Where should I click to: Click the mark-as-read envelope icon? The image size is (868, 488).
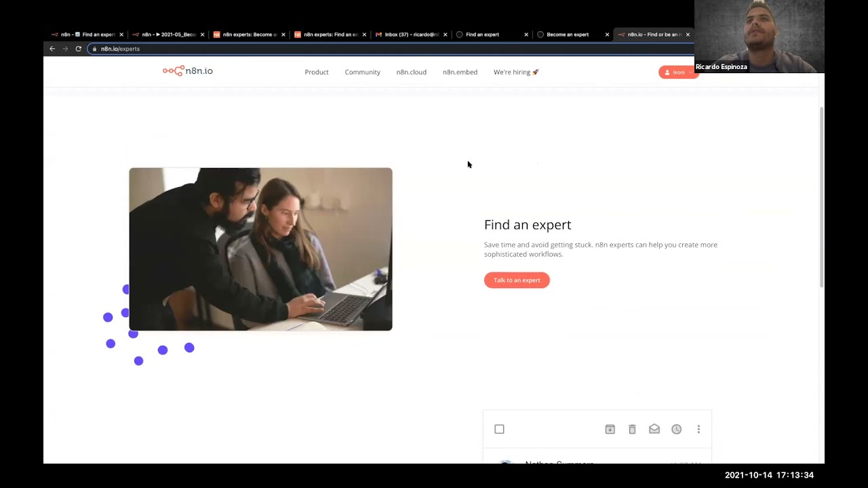pos(654,429)
